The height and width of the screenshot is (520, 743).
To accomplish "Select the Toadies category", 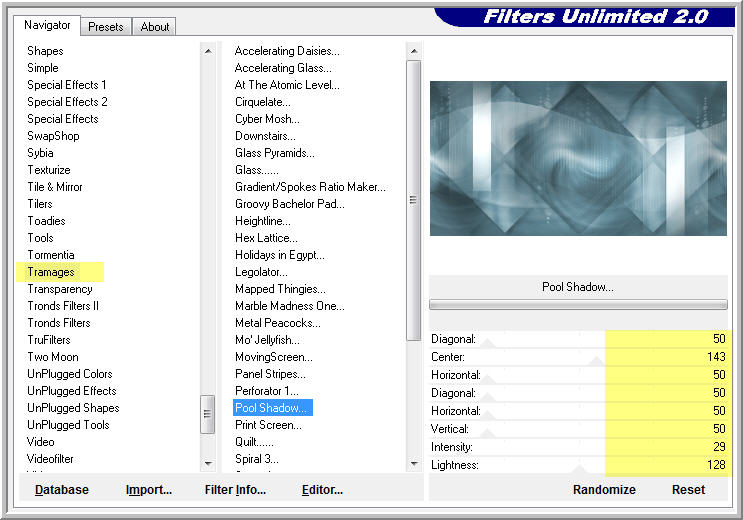I will [x=46, y=221].
